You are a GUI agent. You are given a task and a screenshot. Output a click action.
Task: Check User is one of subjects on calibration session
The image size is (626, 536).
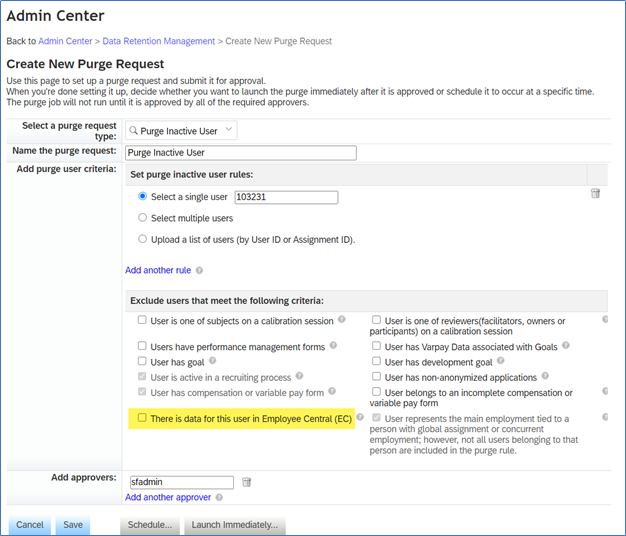142,320
